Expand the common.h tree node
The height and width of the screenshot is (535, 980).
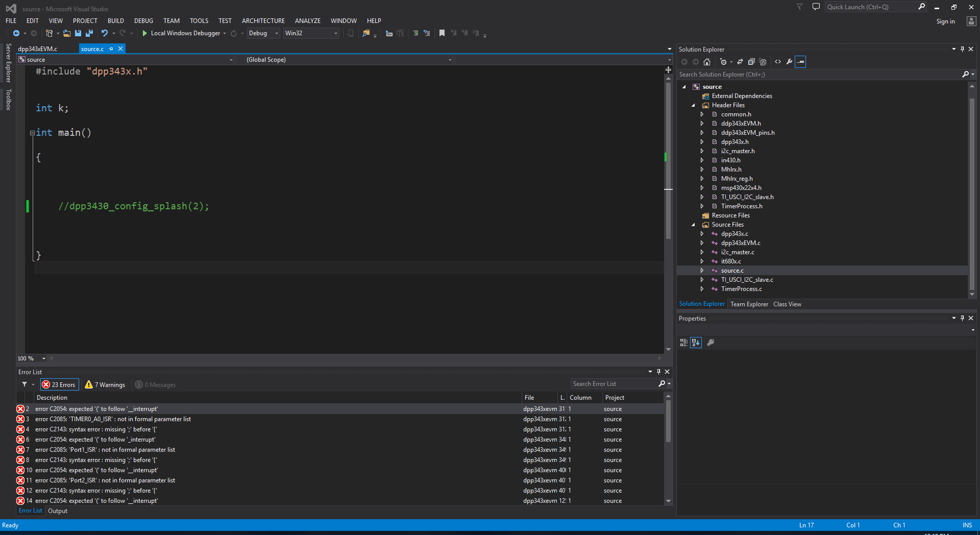click(702, 114)
